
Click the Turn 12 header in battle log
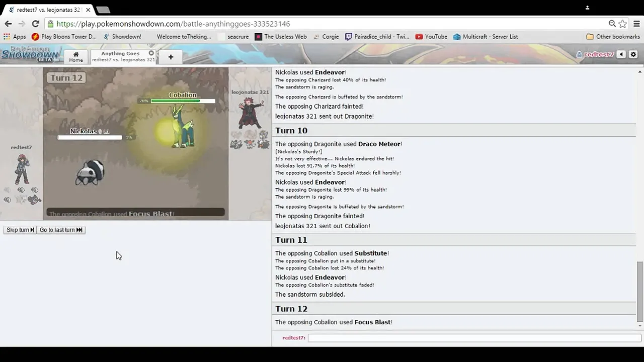tap(291, 309)
